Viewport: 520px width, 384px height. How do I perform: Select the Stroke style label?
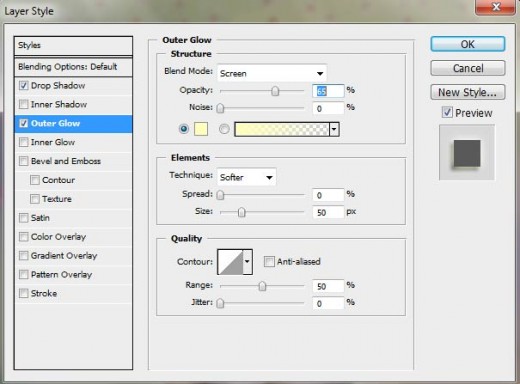click(44, 294)
